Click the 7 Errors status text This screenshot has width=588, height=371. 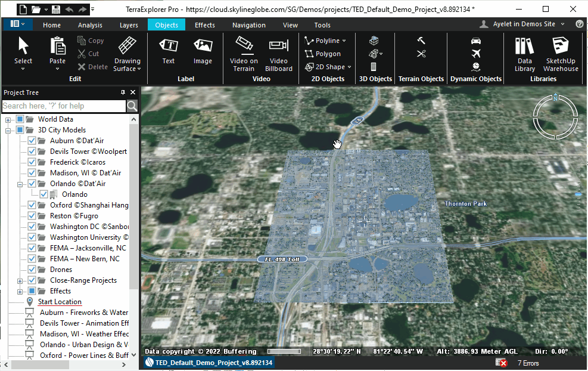click(x=528, y=363)
